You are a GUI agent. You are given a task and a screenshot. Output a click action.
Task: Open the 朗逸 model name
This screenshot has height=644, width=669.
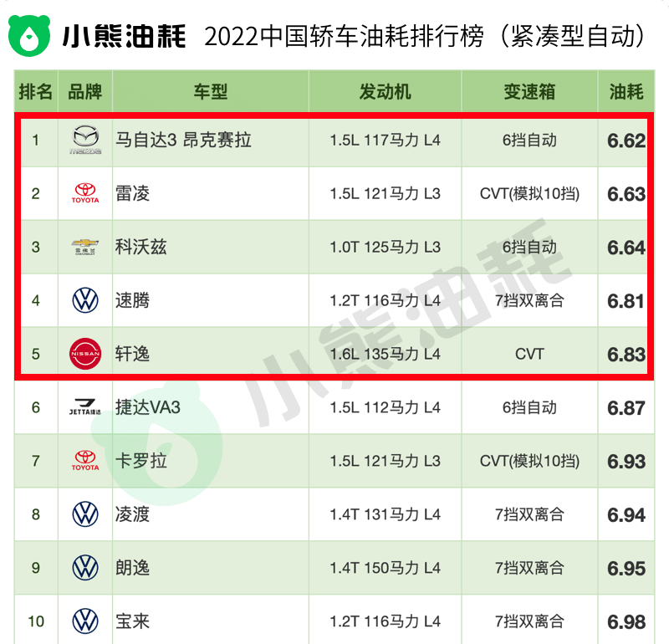pyautogui.click(x=133, y=568)
